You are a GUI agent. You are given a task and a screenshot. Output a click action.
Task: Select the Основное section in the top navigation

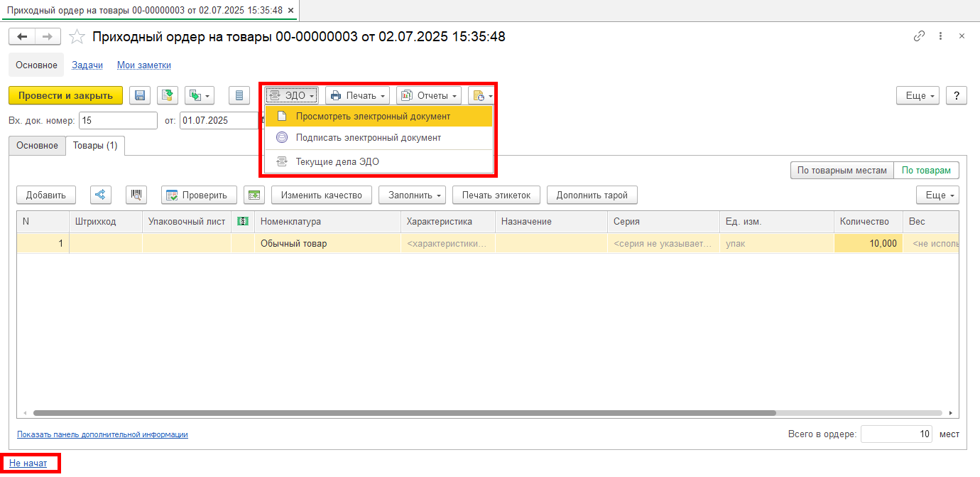pyautogui.click(x=36, y=65)
